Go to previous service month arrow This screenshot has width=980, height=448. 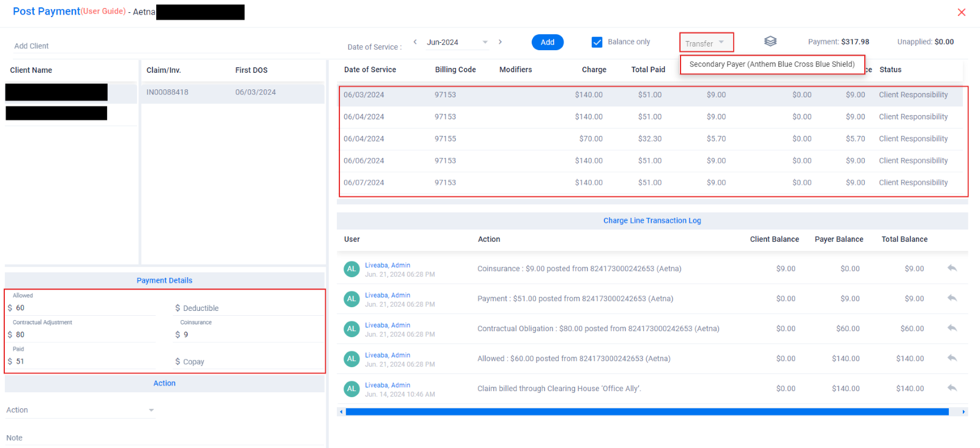[415, 42]
